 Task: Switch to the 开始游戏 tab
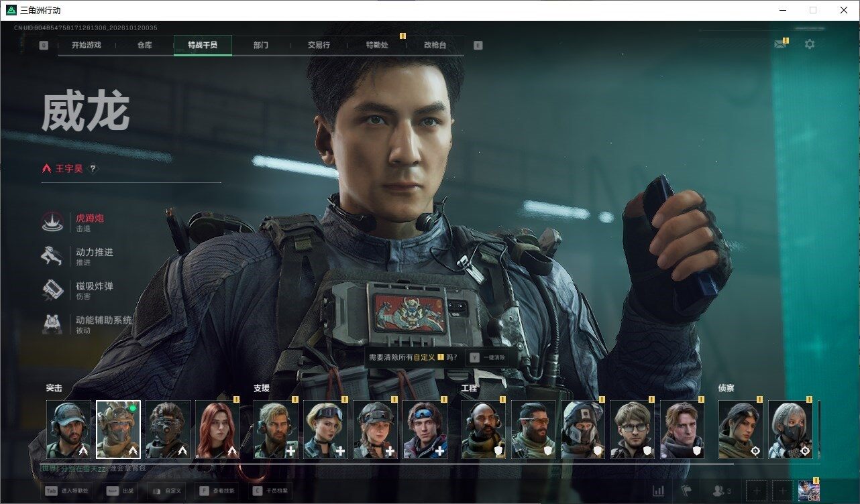coord(87,46)
